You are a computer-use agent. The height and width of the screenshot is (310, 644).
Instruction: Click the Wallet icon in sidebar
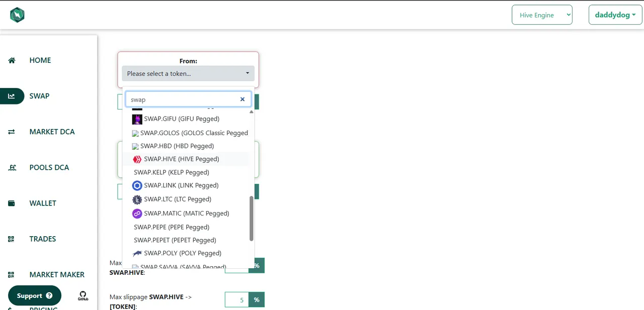pos(12,203)
